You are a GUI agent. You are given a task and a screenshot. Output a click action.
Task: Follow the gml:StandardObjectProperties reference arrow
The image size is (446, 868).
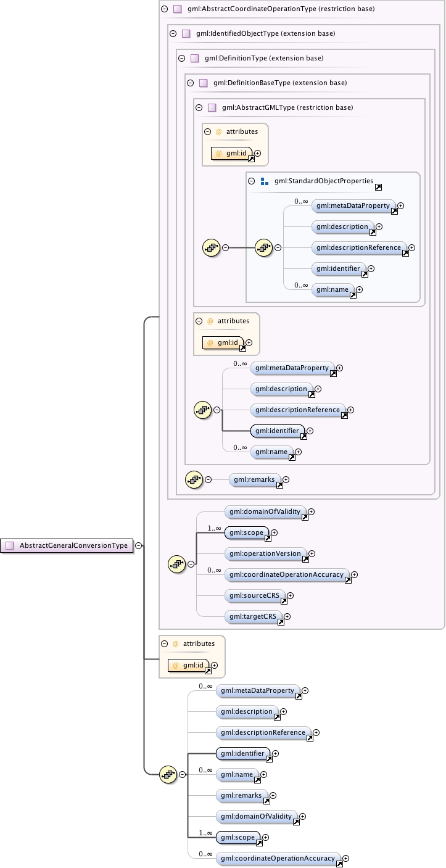378,187
